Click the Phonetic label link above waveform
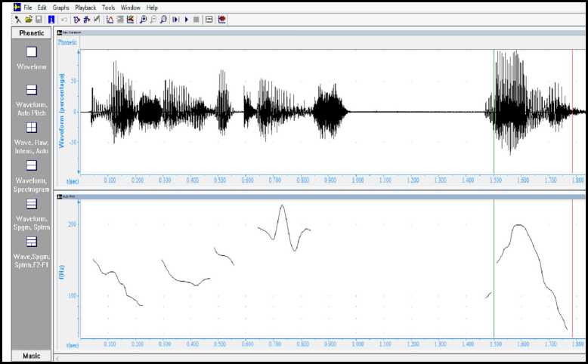Screen dimensions: 588x364 pos(67,43)
